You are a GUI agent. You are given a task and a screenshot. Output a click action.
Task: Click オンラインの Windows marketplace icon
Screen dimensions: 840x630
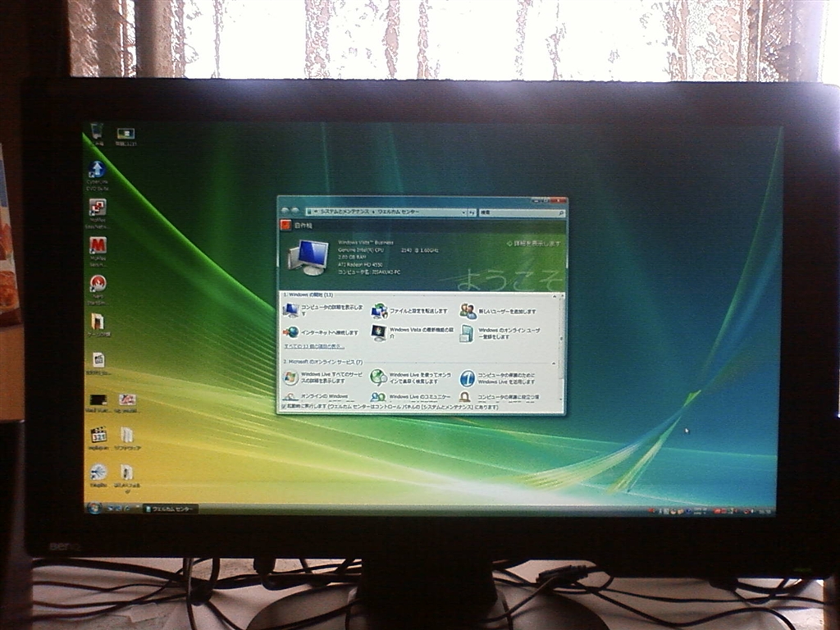pos(291,398)
